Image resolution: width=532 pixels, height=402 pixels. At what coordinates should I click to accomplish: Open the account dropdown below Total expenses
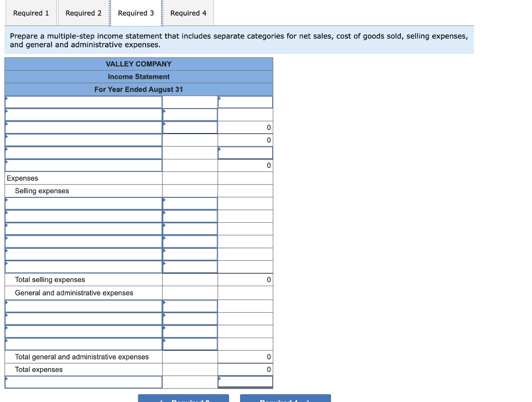coord(83,382)
